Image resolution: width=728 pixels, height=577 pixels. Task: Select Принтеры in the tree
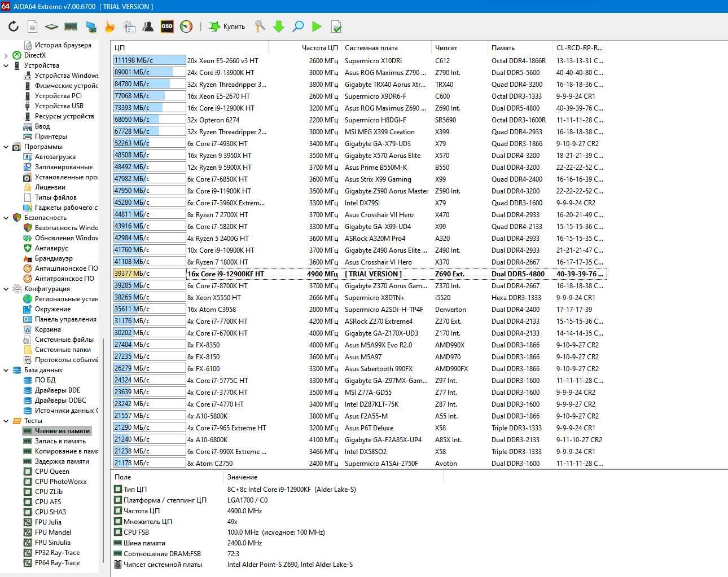coord(51,136)
